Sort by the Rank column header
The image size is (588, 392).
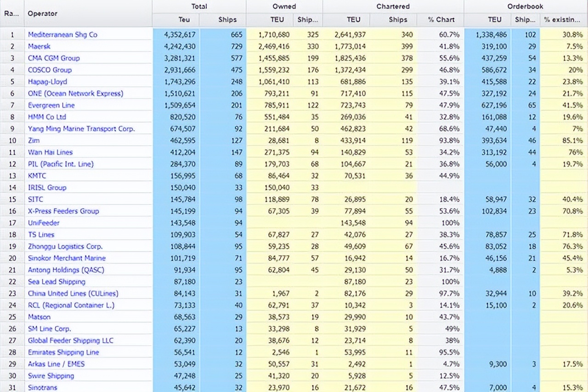click(x=11, y=13)
